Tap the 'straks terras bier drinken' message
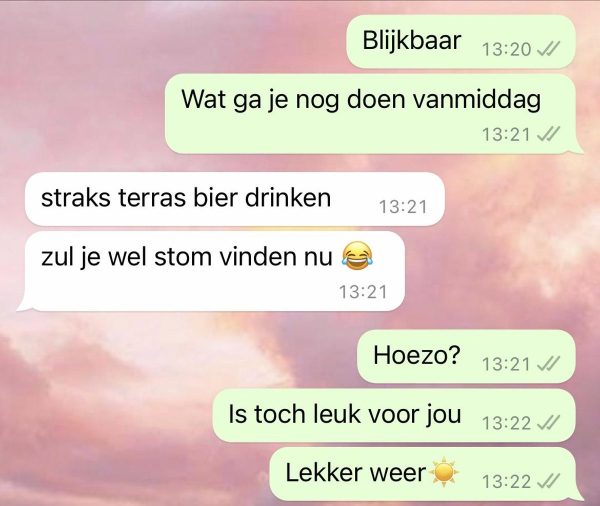600x506 pixels. coord(235,199)
